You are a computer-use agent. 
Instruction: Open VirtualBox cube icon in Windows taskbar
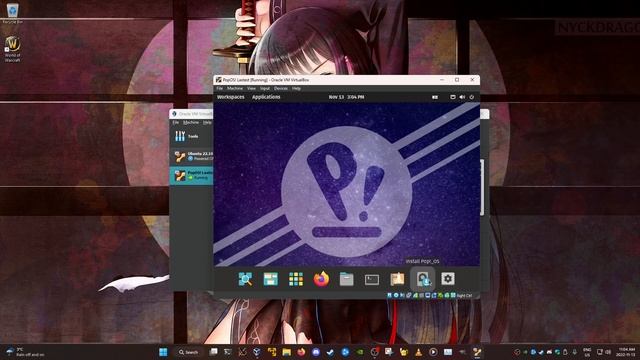click(x=257, y=352)
